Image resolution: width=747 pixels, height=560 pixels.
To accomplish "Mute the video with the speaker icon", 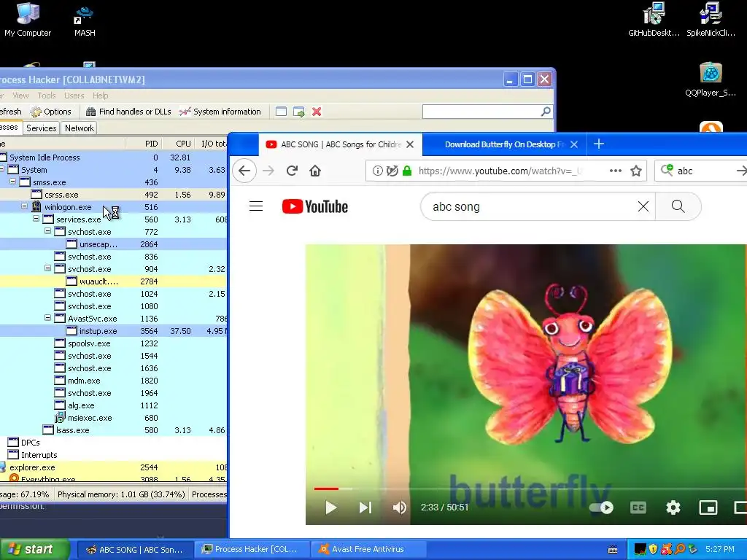I will click(399, 507).
